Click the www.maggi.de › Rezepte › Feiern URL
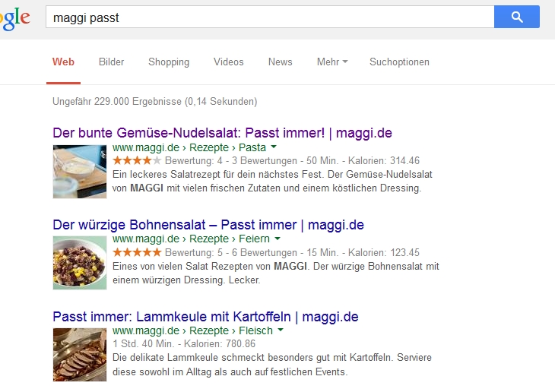Screen dimensions: 555x392 191,239
